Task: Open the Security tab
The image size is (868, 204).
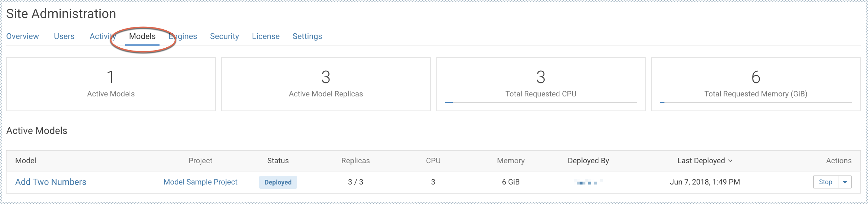Action: (224, 36)
